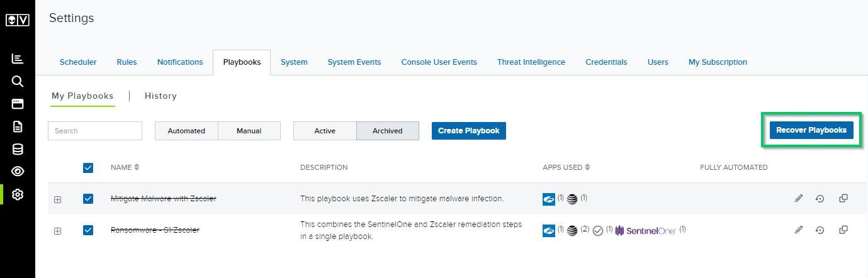Uncheck the Ransomware - S1/Zscaler checkbox
This screenshot has height=278, width=868.
coord(88,230)
